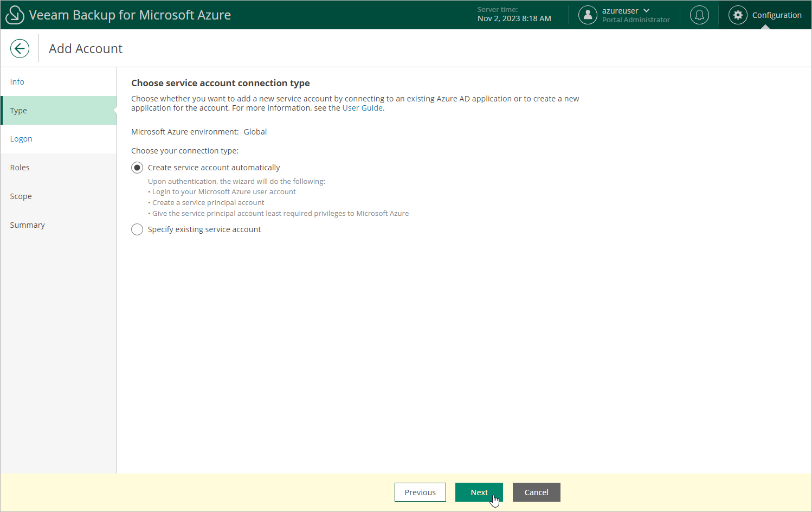The width and height of the screenshot is (812, 512).
Task: Click the Cancel button
Action: (x=537, y=492)
